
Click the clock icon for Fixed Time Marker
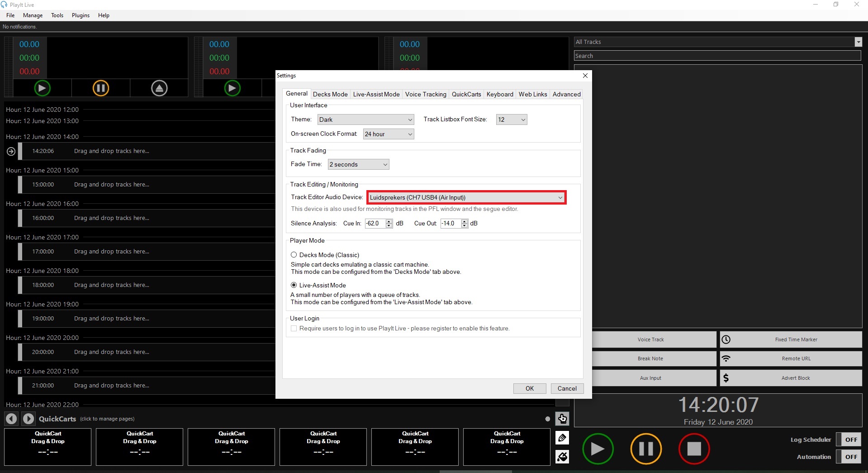pyautogui.click(x=726, y=339)
